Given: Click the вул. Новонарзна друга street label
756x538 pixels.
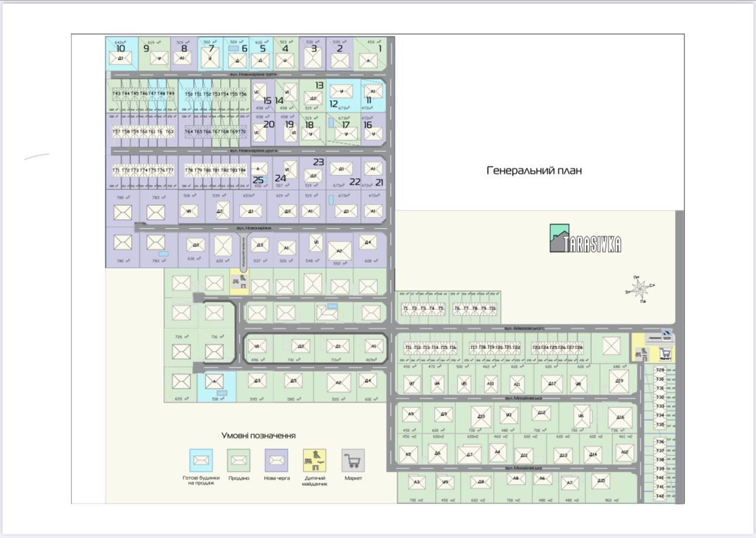Looking at the screenshot, I should coord(253,151).
